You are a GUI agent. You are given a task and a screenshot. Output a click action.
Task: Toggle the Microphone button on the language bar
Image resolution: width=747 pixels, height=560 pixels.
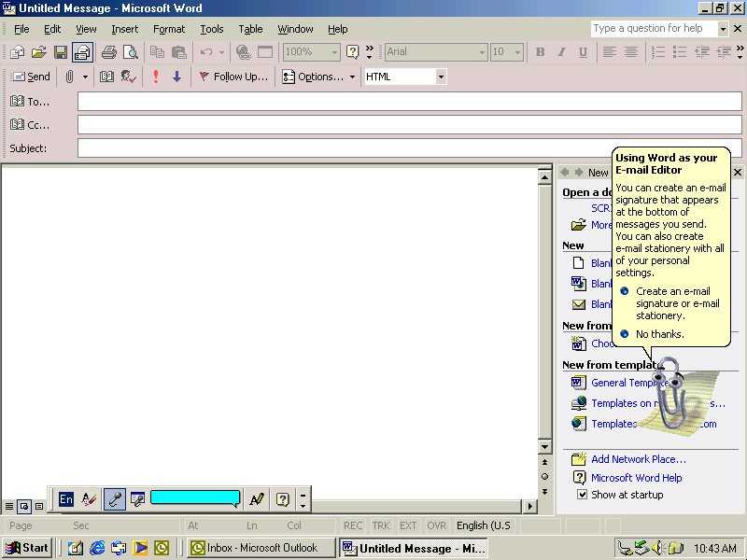[x=115, y=499]
